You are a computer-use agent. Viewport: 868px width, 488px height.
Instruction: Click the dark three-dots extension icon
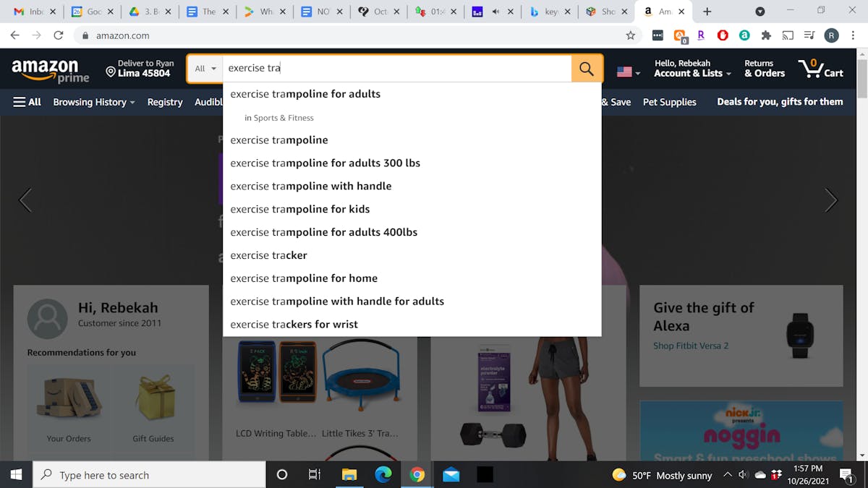[658, 35]
